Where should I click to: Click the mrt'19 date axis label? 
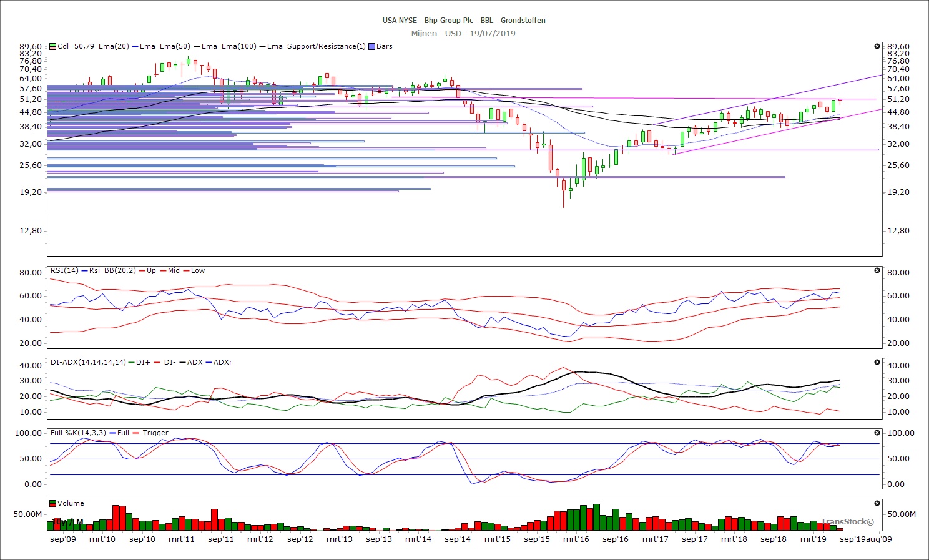point(813,539)
